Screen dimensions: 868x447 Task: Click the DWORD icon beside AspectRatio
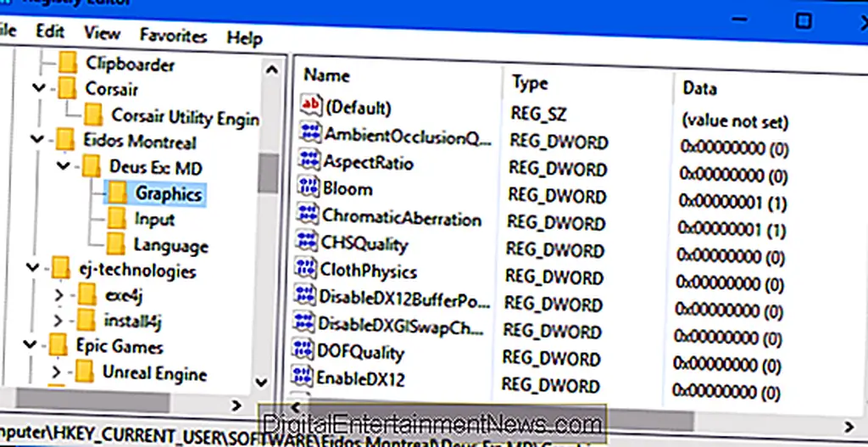tap(309, 161)
